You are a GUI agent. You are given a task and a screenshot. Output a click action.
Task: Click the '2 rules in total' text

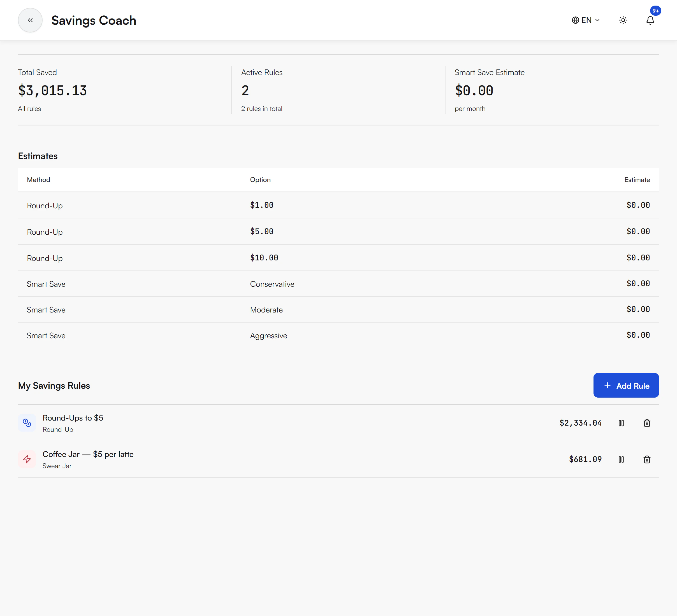[262, 109]
